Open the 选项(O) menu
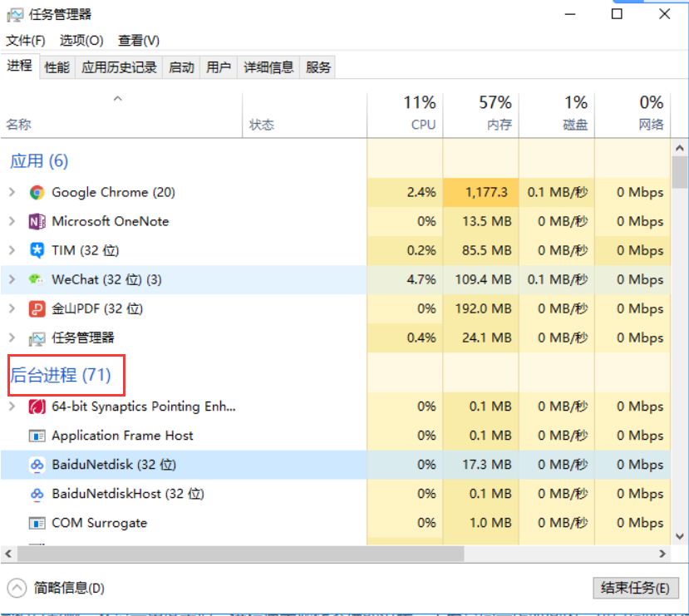The width and height of the screenshot is (689, 616). click(81, 41)
